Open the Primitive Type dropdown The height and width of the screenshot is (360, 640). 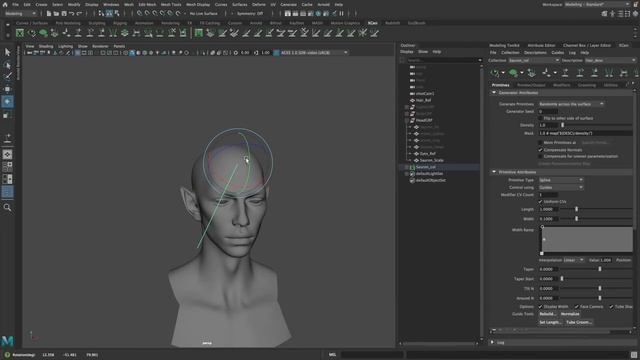[561, 180]
